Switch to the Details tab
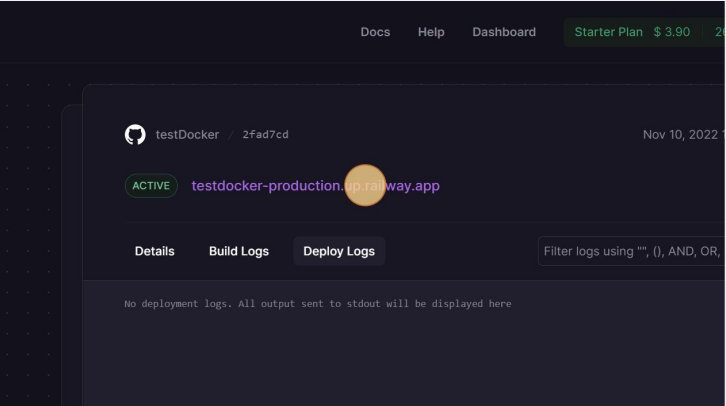Image resolution: width=726 pixels, height=406 pixels. pos(155,251)
